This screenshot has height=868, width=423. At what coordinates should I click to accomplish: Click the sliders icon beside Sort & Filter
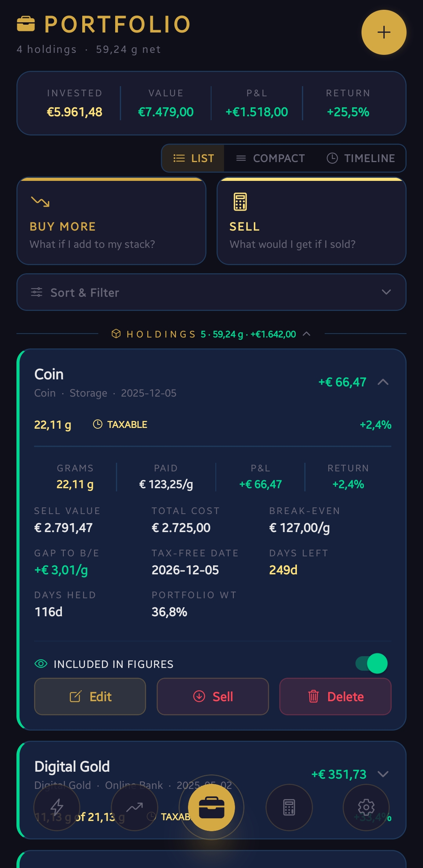[x=36, y=292]
